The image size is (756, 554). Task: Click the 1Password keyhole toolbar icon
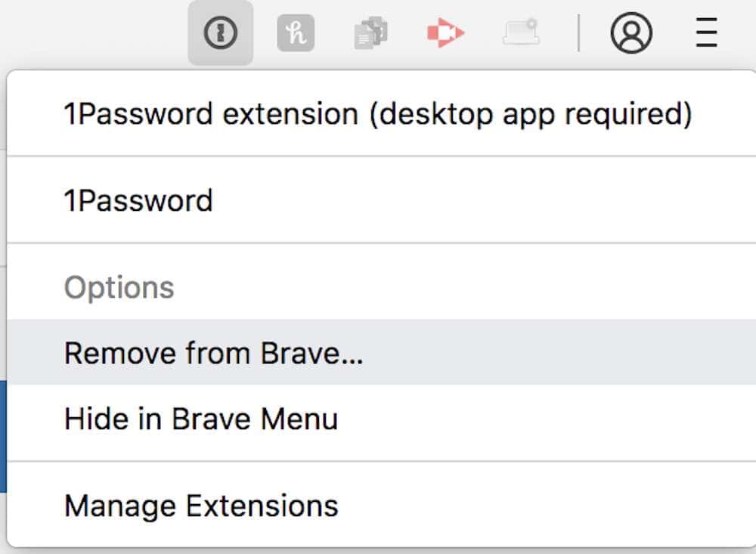220,33
